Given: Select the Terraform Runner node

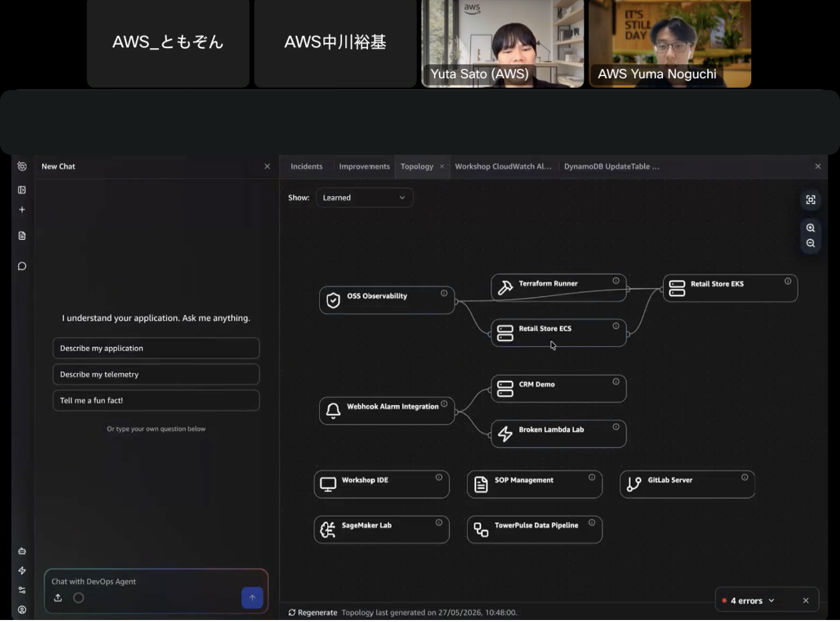Looking at the screenshot, I should coord(559,288).
